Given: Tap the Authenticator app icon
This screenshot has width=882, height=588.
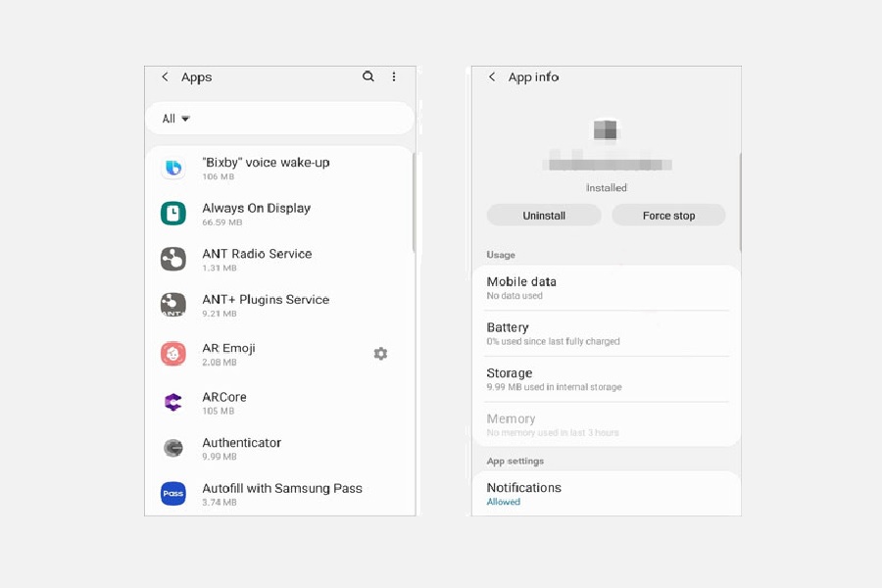Looking at the screenshot, I should 173,448.
